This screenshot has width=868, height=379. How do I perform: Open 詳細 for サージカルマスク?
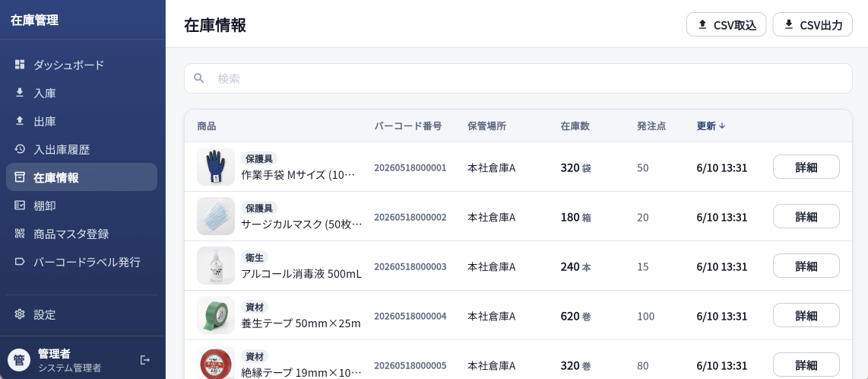pos(806,216)
